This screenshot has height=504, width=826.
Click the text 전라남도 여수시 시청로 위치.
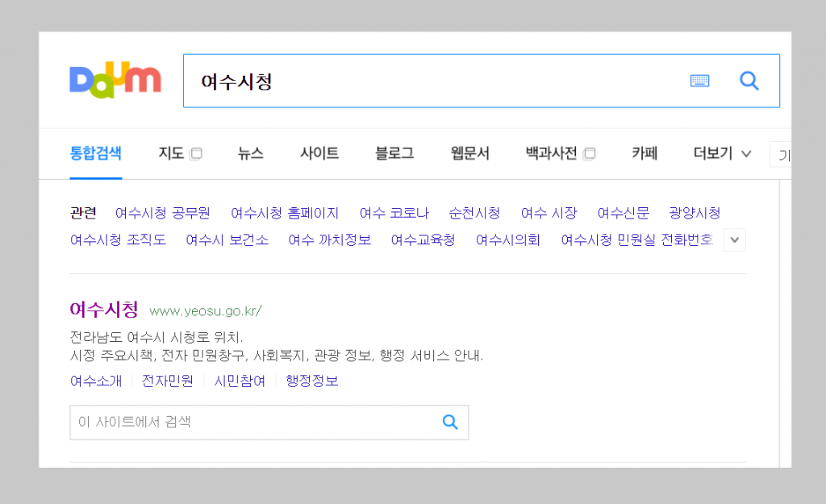click(x=156, y=337)
